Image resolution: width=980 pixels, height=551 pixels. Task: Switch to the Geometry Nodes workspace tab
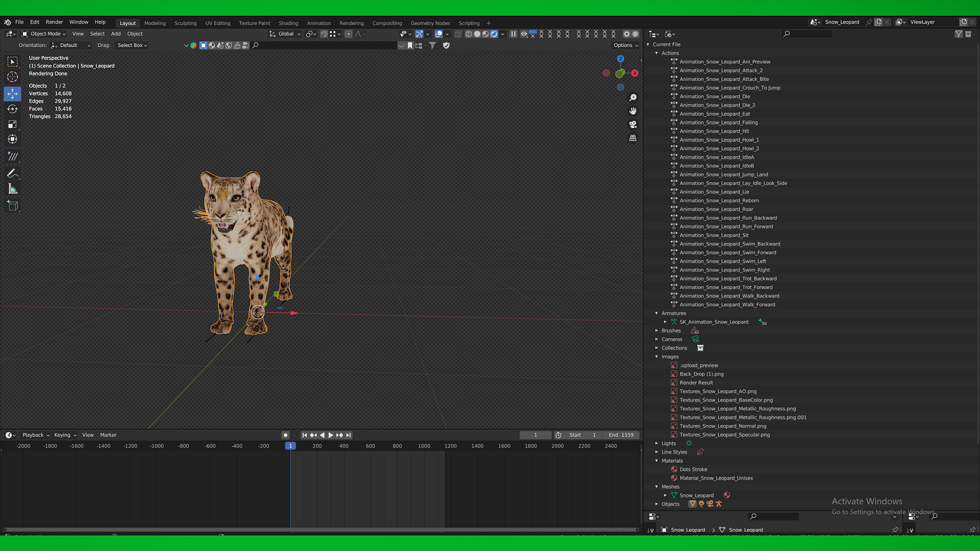click(430, 23)
